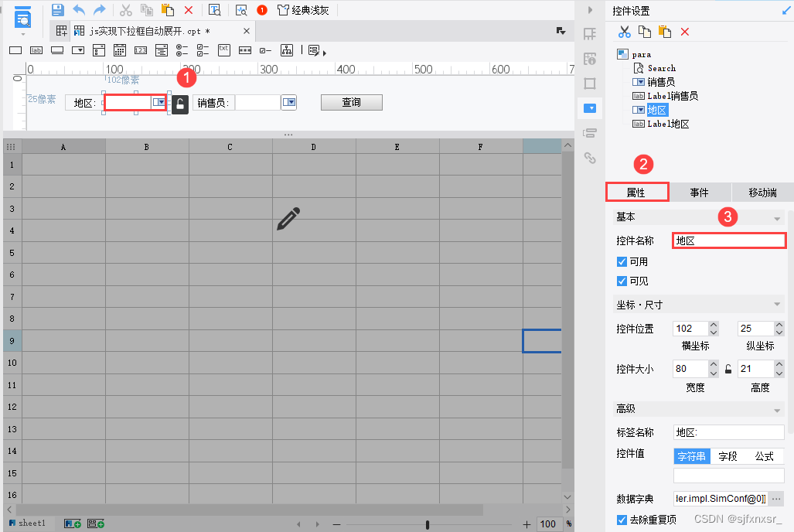Zoom out with the minus button
The image size is (794, 532).
point(337,524)
